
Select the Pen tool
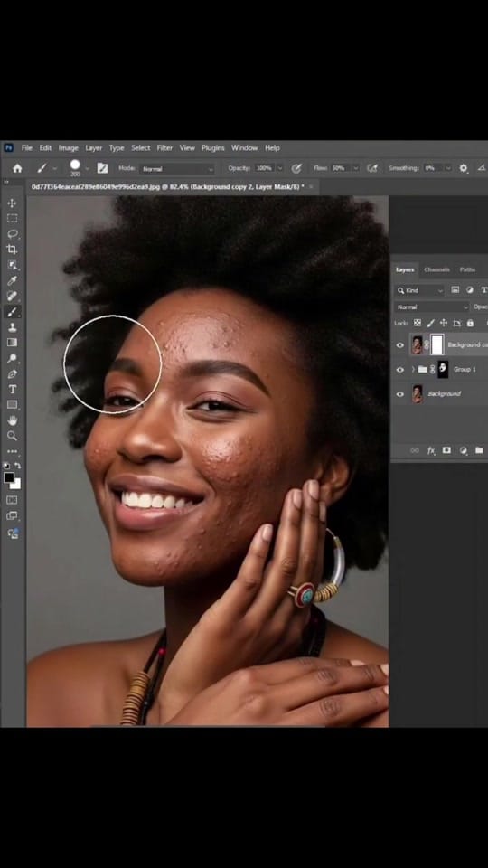click(x=12, y=373)
